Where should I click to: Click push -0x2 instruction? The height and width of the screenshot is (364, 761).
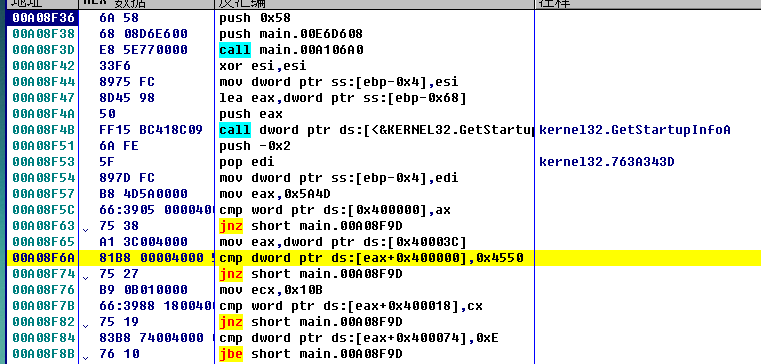(x=255, y=147)
